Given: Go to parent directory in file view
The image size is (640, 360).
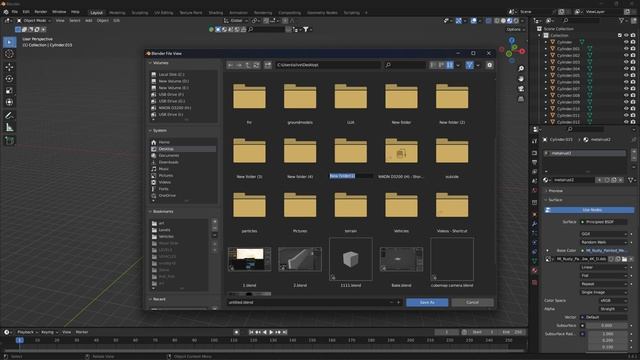Looking at the screenshot, I should click(x=248, y=65).
